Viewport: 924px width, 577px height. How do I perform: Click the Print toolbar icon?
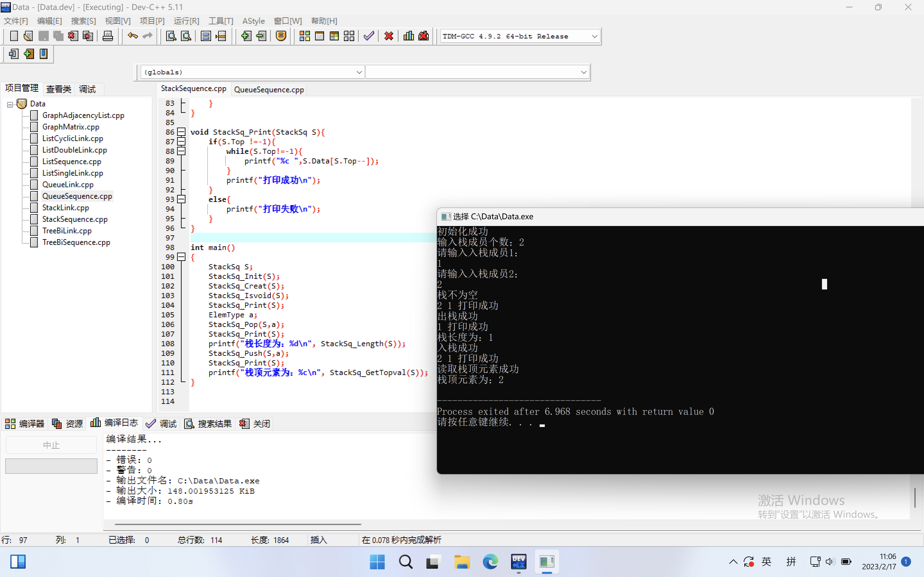click(x=108, y=36)
